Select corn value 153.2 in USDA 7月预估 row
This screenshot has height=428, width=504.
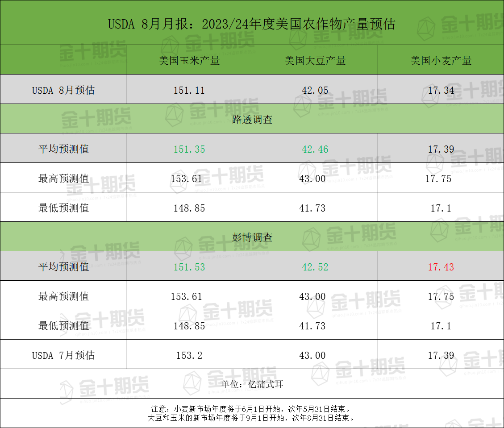coord(189,356)
